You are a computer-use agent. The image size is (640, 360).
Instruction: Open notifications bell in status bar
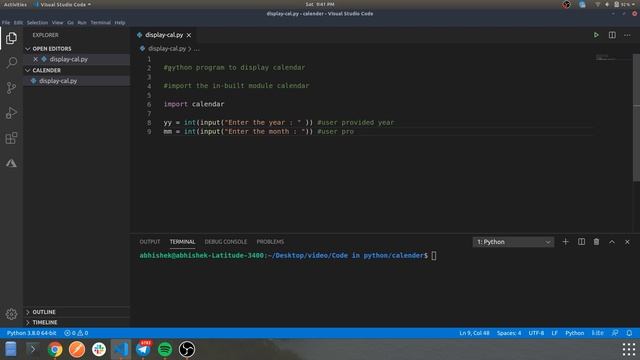[629, 333]
